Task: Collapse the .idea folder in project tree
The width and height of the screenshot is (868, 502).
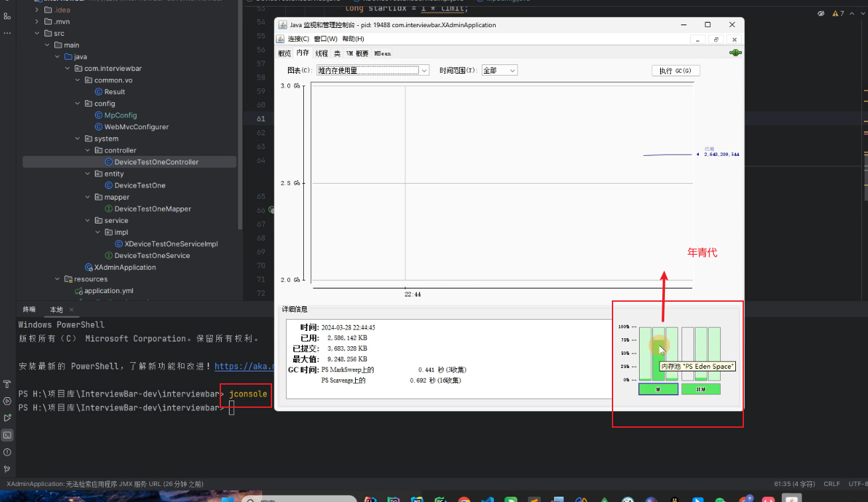Action: tap(37, 10)
